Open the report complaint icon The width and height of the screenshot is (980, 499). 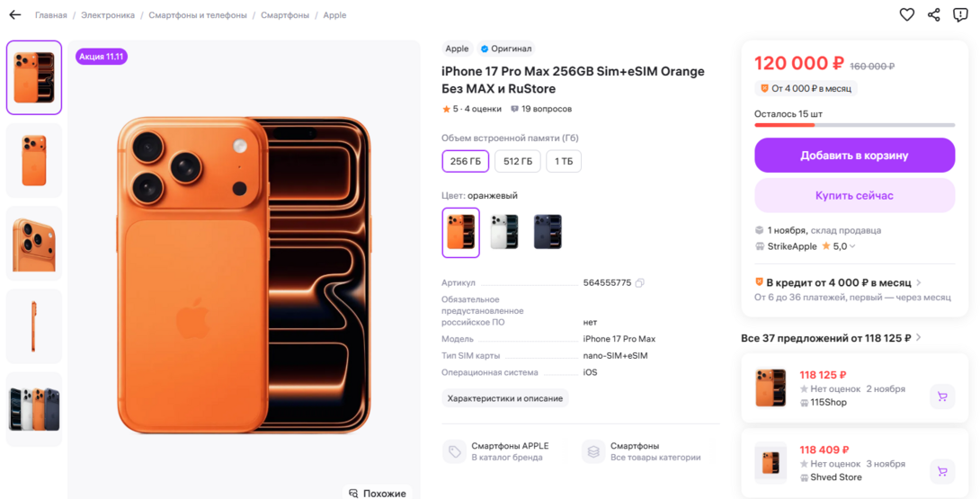(x=961, y=14)
